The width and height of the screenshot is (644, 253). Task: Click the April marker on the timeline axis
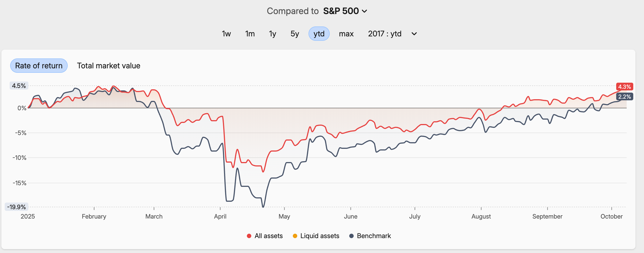pos(220,216)
